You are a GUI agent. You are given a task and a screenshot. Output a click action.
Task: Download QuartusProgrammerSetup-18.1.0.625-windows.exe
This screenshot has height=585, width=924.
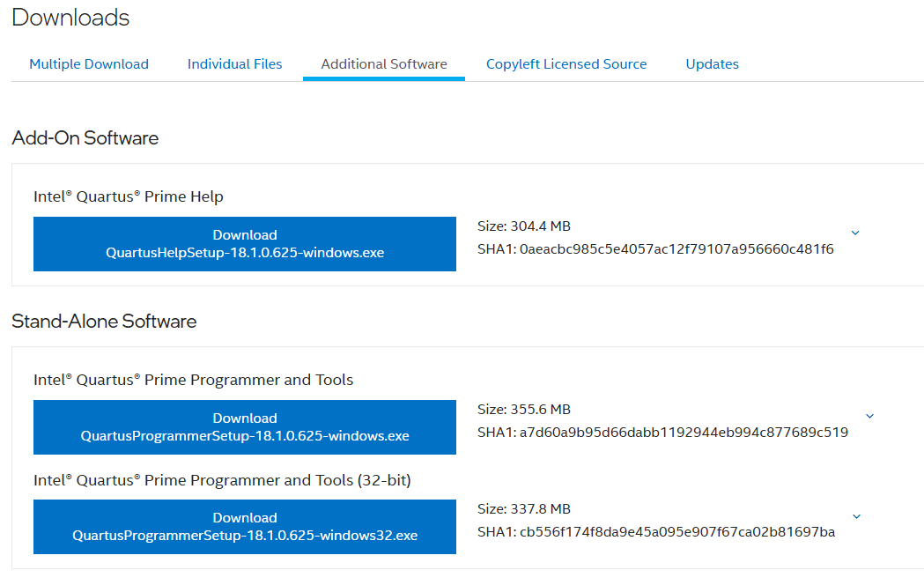(245, 427)
